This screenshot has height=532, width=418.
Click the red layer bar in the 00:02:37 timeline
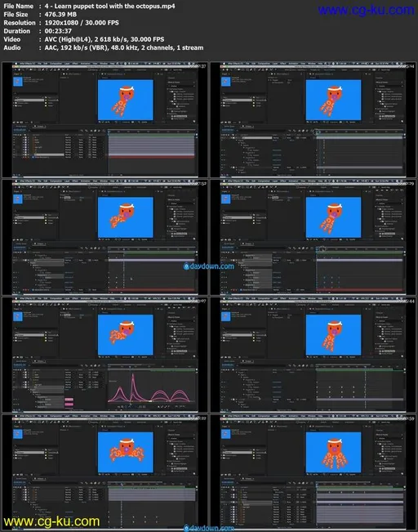[x=151, y=157]
